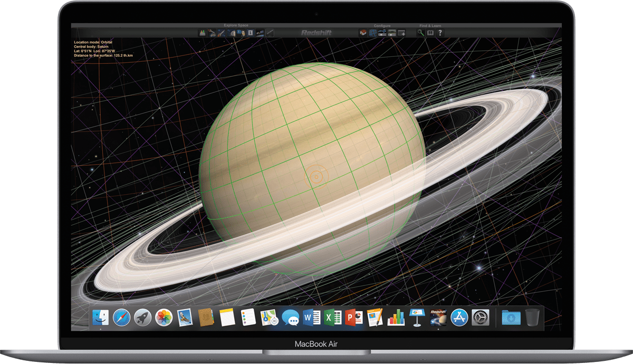
Task: Click the red cube icon under Configure
Action: [x=363, y=33]
